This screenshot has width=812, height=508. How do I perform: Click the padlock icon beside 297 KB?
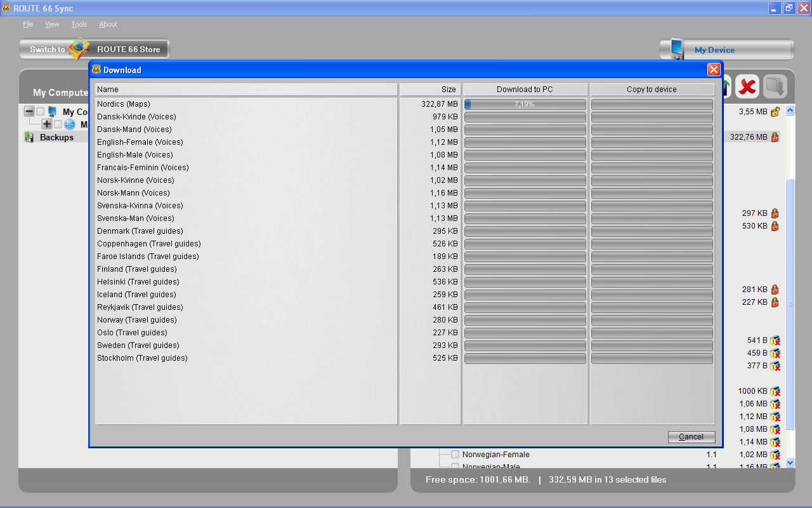[775, 213]
